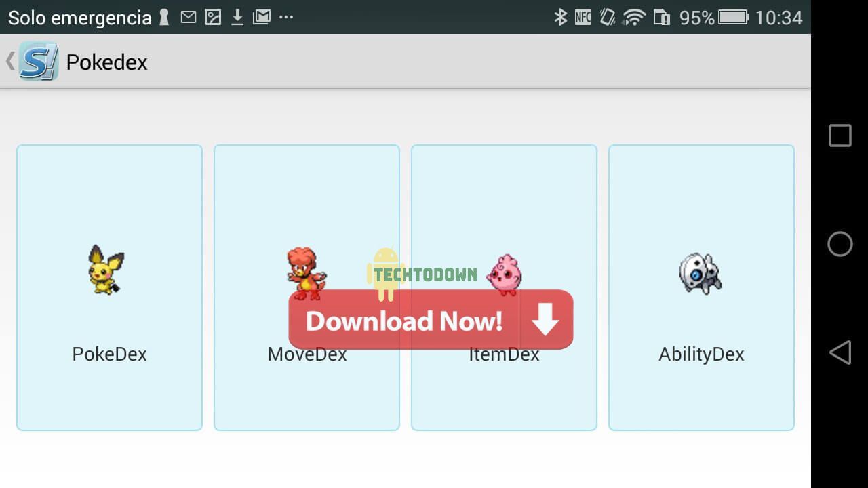Tap the Gmail notification icon

point(262,17)
